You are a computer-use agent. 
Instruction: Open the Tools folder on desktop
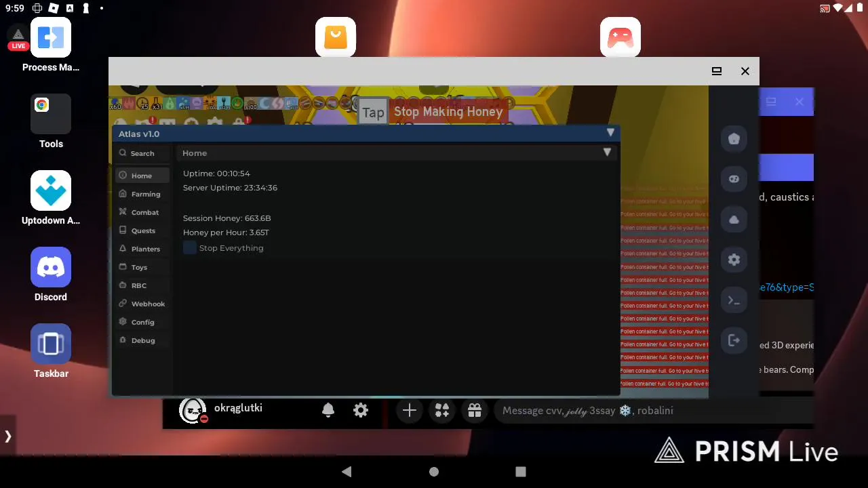[x=51, y=122]
